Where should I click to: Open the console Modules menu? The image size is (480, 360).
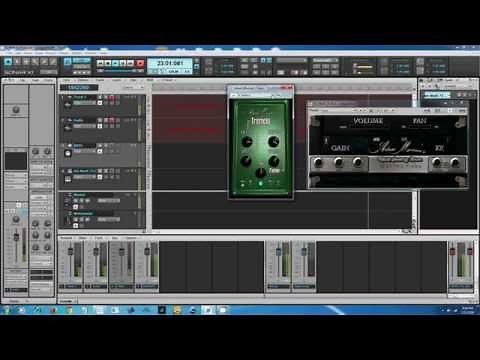point(66,238)
